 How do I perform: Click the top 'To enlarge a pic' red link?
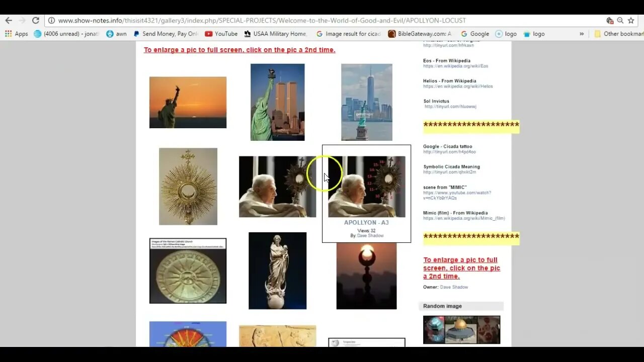239,50
